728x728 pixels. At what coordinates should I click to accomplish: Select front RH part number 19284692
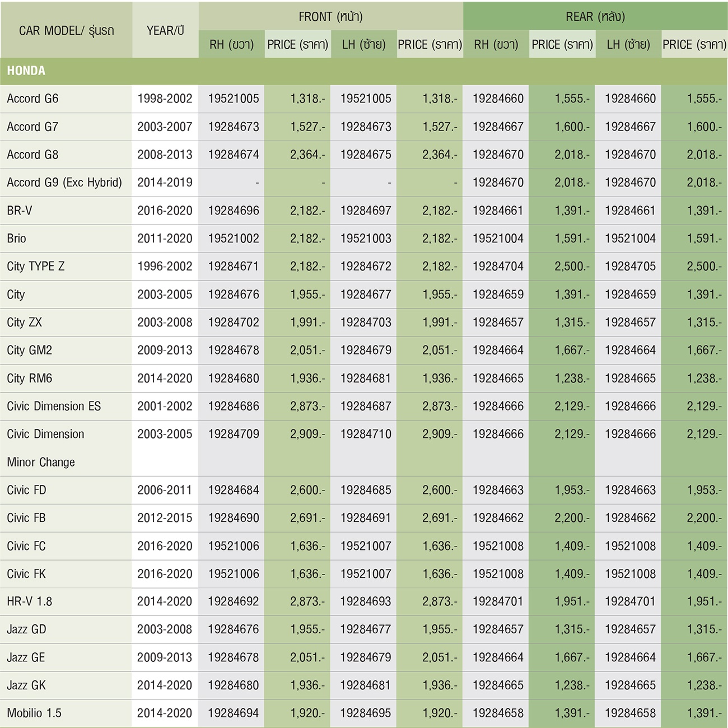[x=234, y=601]
